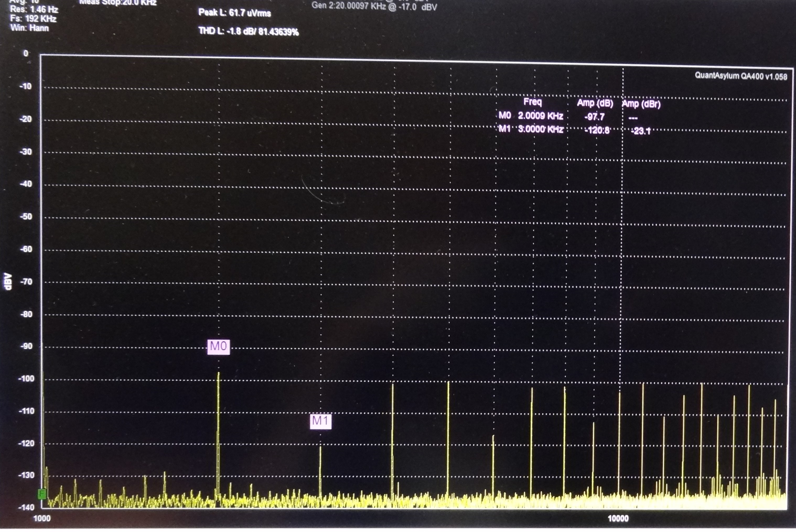Screen dimensions: 796x532
Task: Click the Res: 1.46 Hz label
Action: coord(34,9)
